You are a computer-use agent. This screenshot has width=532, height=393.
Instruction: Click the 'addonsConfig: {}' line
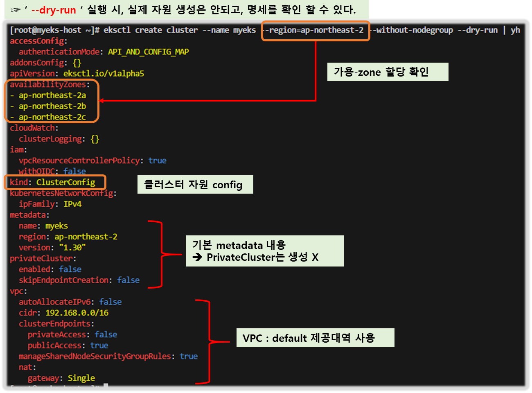pos(46,63)
